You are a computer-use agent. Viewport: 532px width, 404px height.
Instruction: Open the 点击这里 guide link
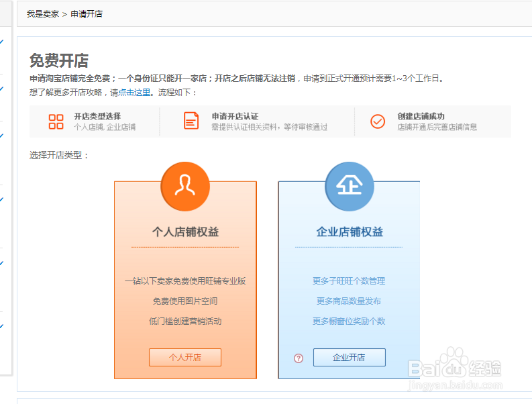[x=134, y=93]
